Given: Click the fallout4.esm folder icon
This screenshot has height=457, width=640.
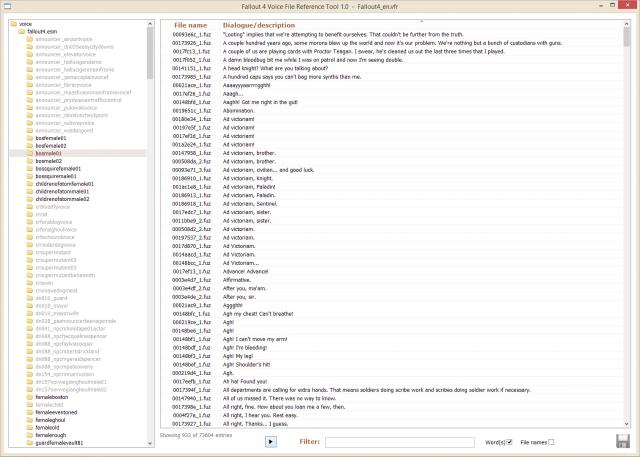Looking at the screenshot, I should 22,31.
